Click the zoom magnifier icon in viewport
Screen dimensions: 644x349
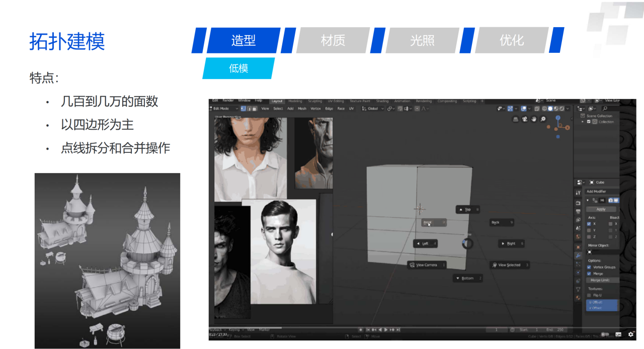point(543,119)
